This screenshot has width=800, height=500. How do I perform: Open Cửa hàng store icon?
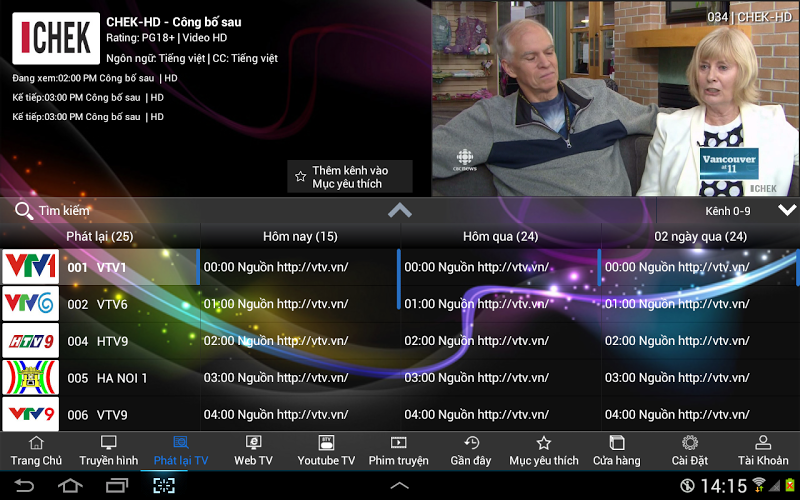[x=616, y=442]
